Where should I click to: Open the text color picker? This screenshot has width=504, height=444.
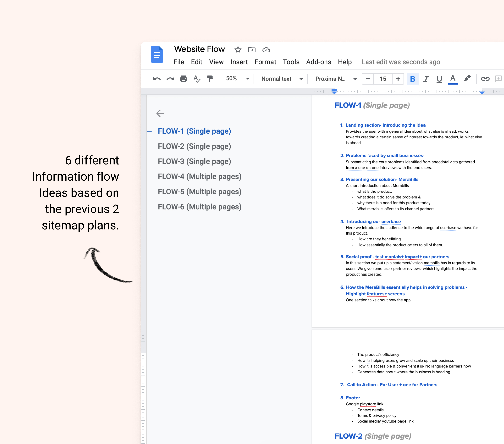point(453,79)
